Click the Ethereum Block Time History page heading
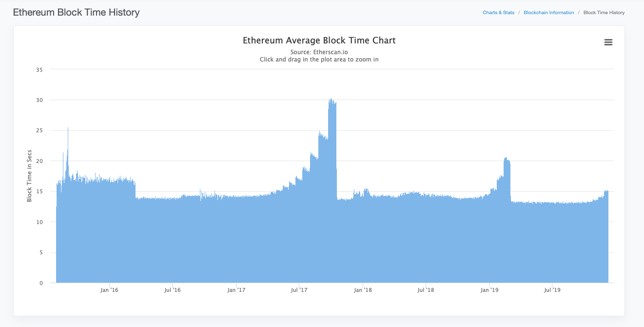 (x=76, y=13)
